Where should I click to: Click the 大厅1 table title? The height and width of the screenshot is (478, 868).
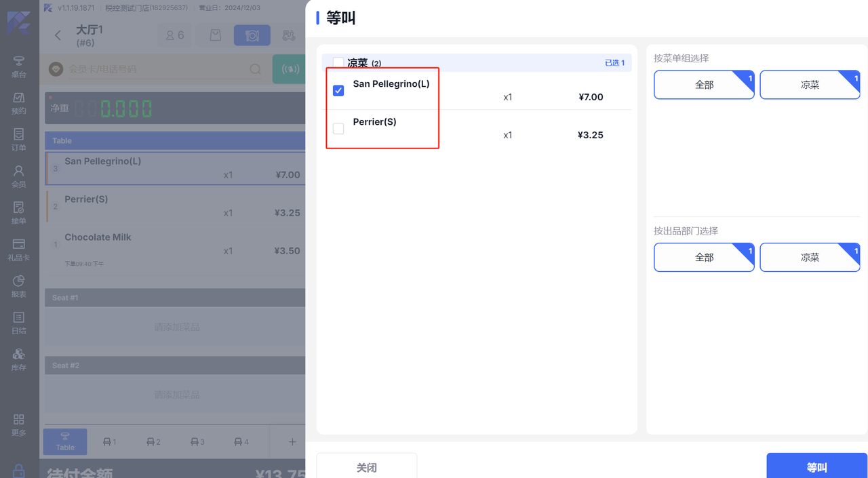(x=89, y=30)
